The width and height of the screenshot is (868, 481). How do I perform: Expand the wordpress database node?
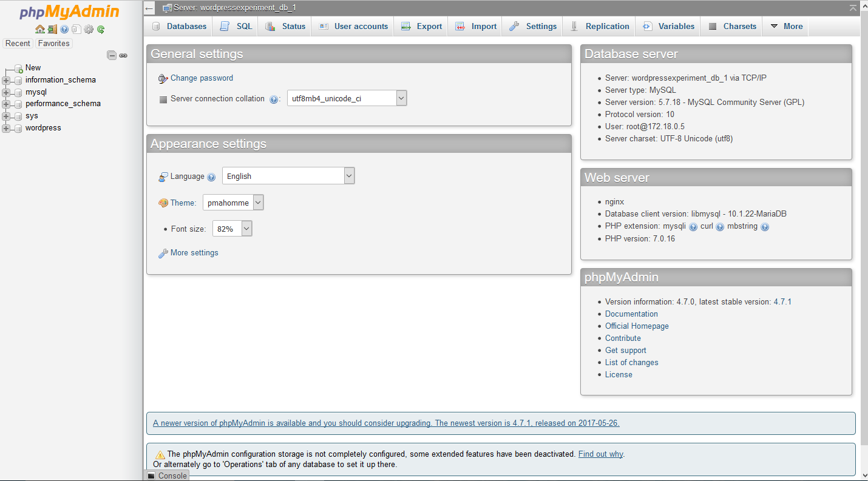(x=5, y=128)
